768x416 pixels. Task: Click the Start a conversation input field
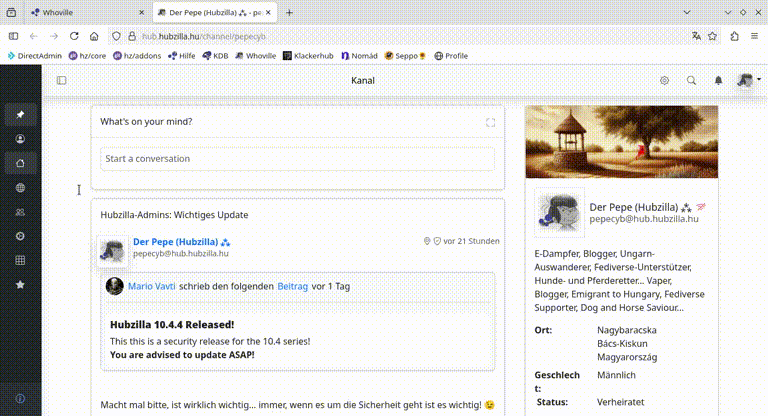[297, 159]
